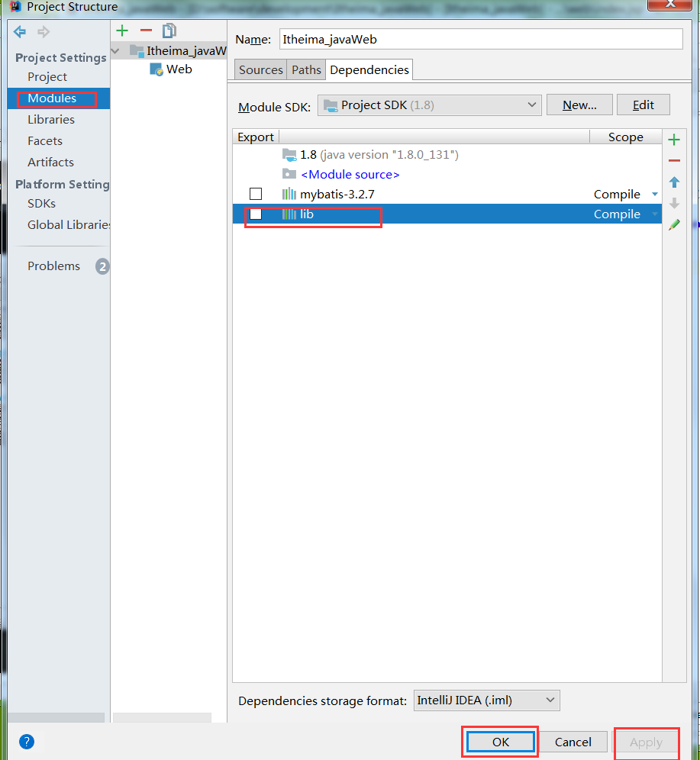The image size is (700, 760).
Task: Click the Problems count badge
Action: (102, 266)
